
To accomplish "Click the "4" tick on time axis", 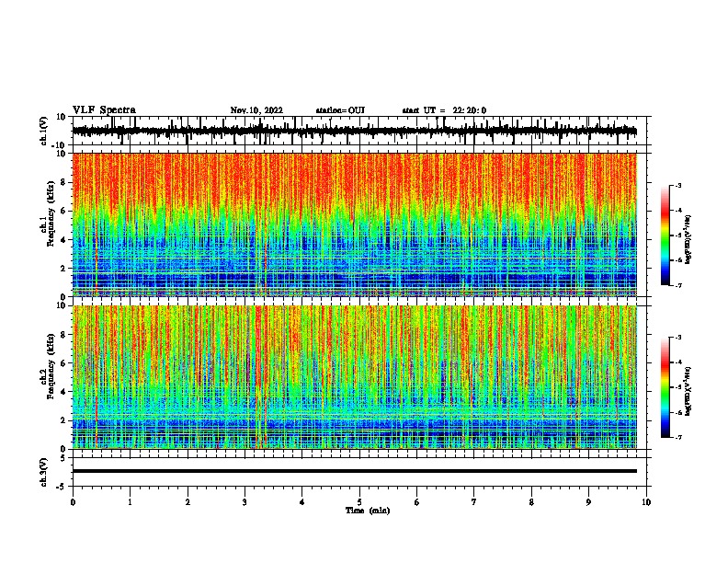I will pyautogui.click(x=302, y=502).
